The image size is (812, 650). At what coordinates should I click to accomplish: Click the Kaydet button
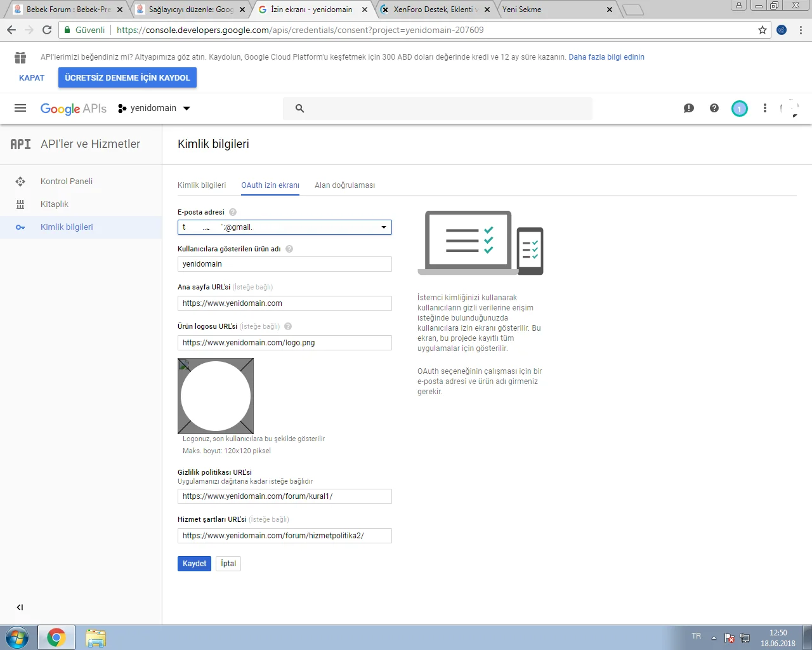click(193, 563)
